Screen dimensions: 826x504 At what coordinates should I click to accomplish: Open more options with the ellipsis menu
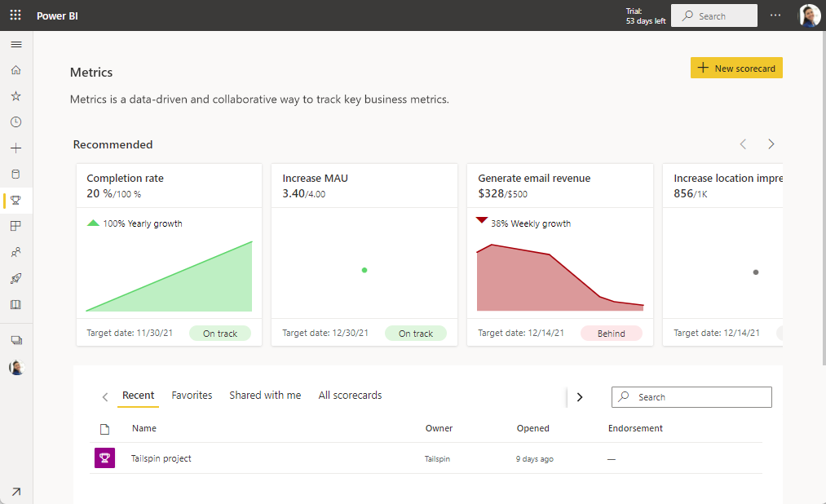point(775,15)
